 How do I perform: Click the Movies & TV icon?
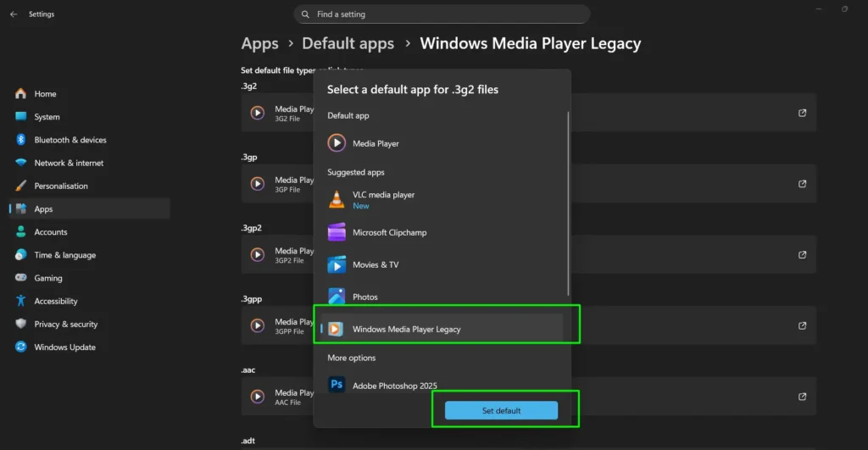[337, 264]
